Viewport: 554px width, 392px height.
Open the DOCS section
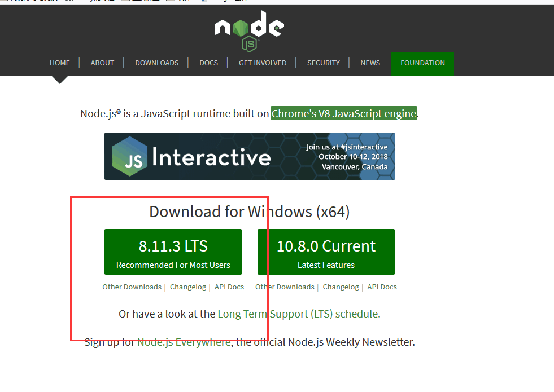(208, 63)
